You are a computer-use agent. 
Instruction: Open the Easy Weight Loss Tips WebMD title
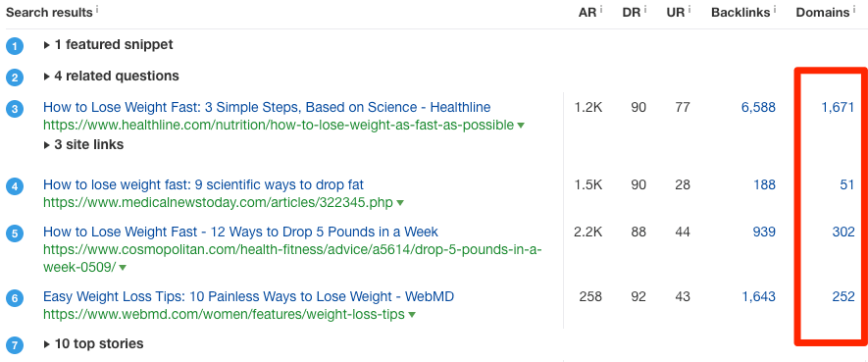248,296
